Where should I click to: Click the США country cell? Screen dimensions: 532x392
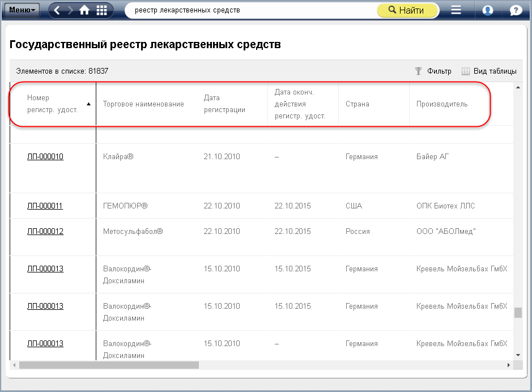point(354,206)
